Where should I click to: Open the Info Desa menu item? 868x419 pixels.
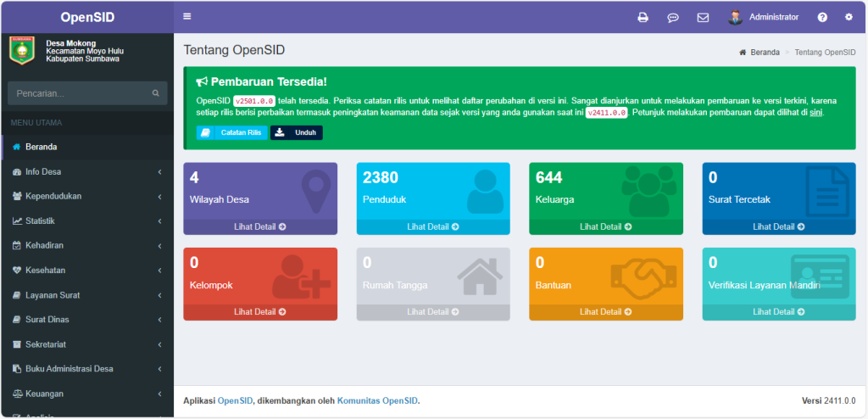tap(87, 172)
